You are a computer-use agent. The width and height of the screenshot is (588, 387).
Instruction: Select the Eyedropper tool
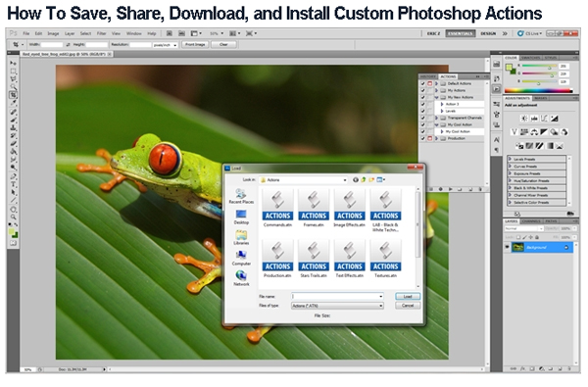click(13, 103)
